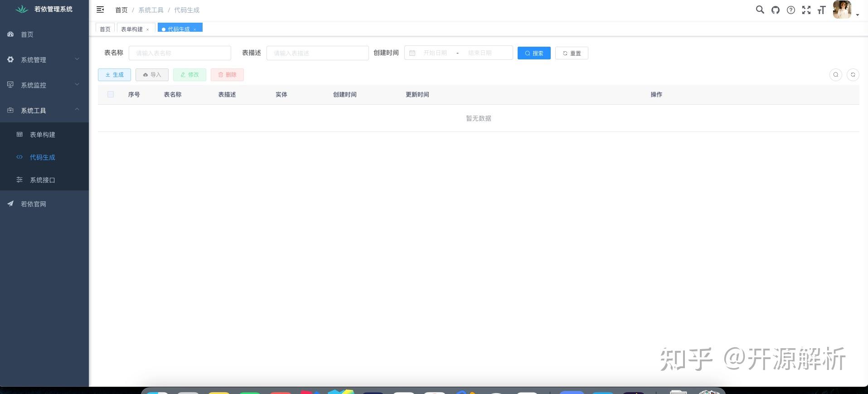Open 首页 in the sidebar
Image resolution: width=868 pixels, height=394 pixels.
pos(44,34)
